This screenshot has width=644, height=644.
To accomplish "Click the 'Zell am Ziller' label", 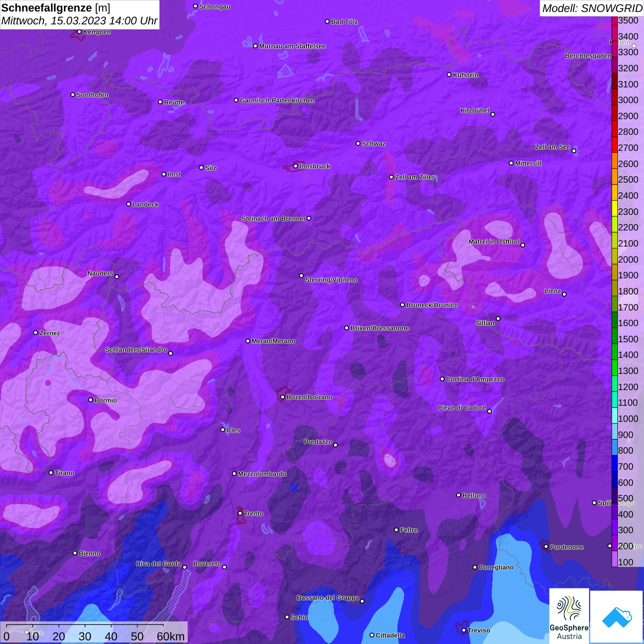I will click(415, 177).
